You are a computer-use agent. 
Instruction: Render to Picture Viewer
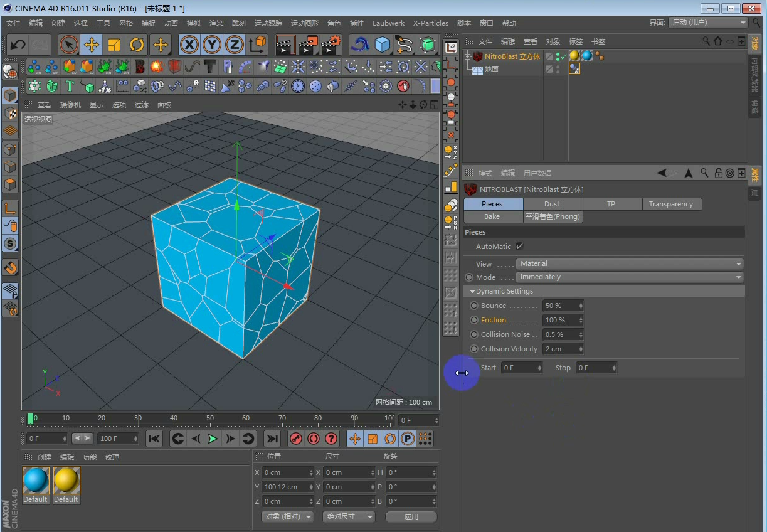(308, 45)
